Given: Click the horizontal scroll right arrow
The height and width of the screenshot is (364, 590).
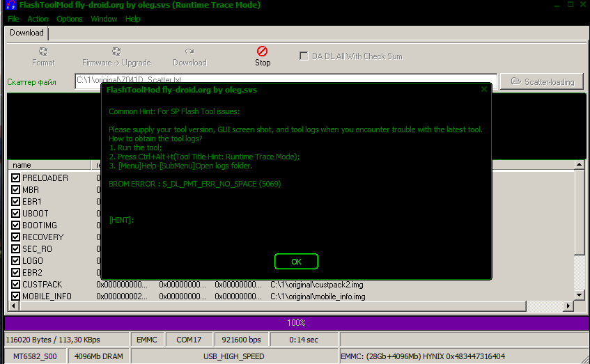Looking at the screenshot, I should click(568, 306).
